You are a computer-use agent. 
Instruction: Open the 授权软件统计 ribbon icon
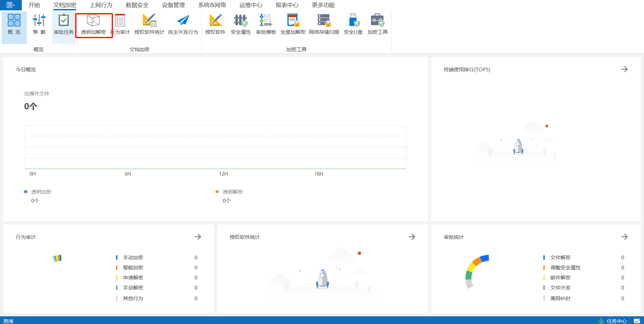click(149, 24)
